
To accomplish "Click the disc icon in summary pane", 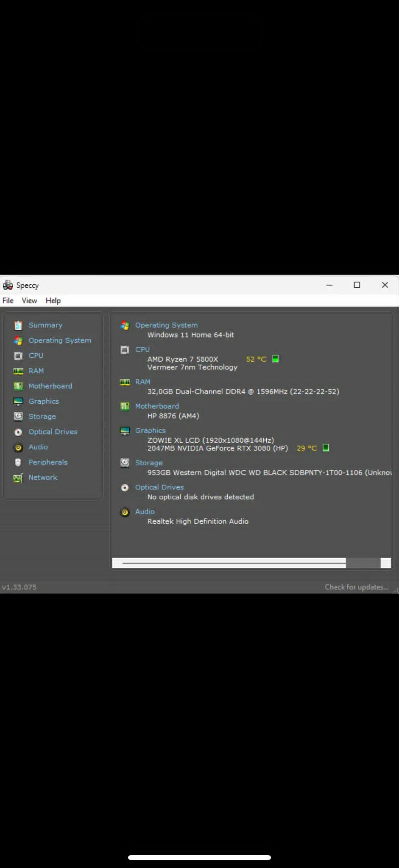I will tap(125, 488).
